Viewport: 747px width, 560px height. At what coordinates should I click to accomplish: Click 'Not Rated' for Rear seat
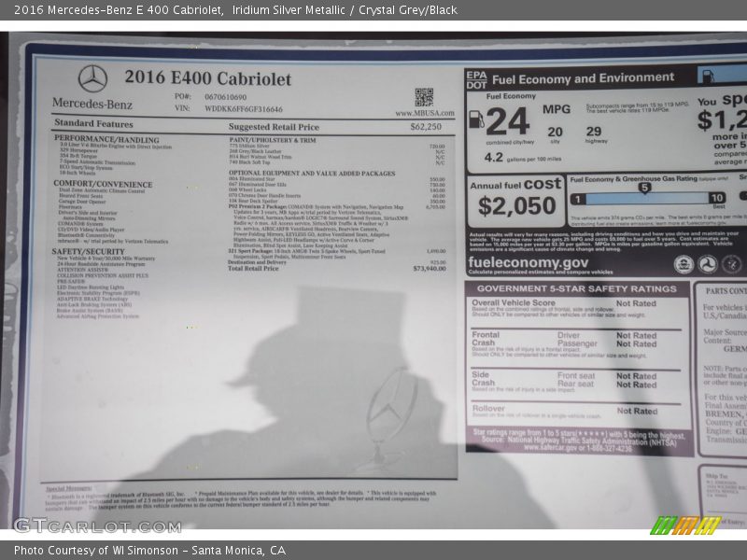[x=637, y=385]
